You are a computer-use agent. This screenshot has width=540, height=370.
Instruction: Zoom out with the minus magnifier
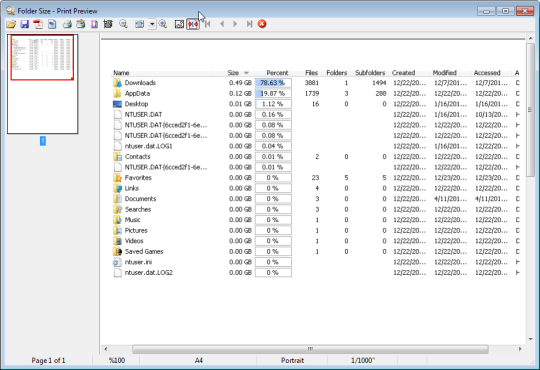(123, 24)
